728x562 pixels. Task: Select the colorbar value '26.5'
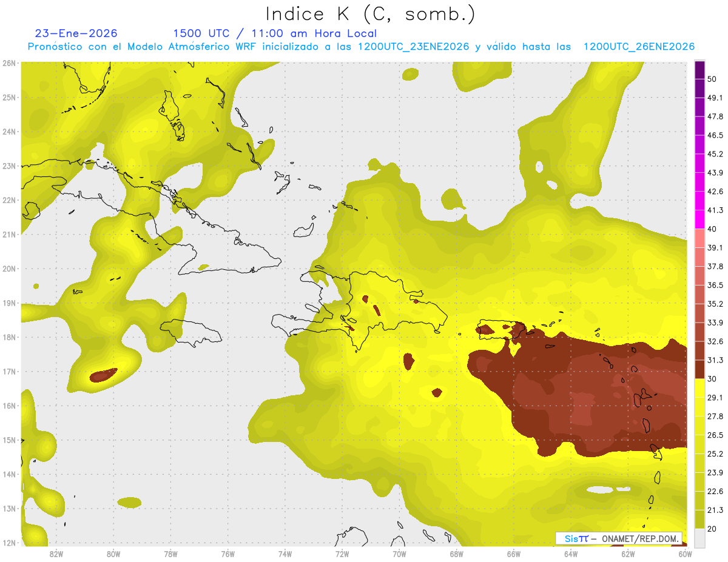[715, 435]
